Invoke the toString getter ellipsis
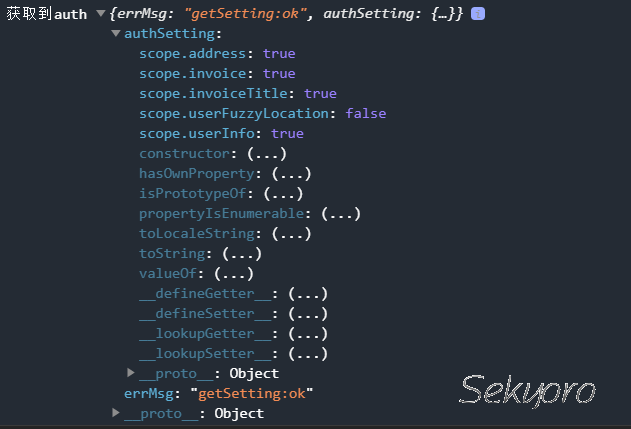 pos(242,254)
